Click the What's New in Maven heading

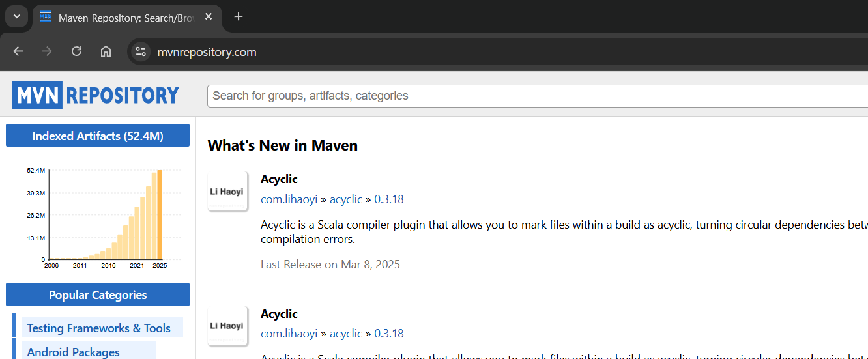coord(283,145)
